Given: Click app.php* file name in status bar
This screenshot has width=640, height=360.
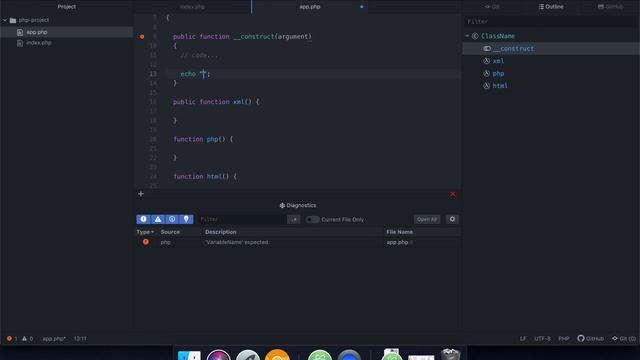Looking at the screenshot, I should [x=54, y=338].
